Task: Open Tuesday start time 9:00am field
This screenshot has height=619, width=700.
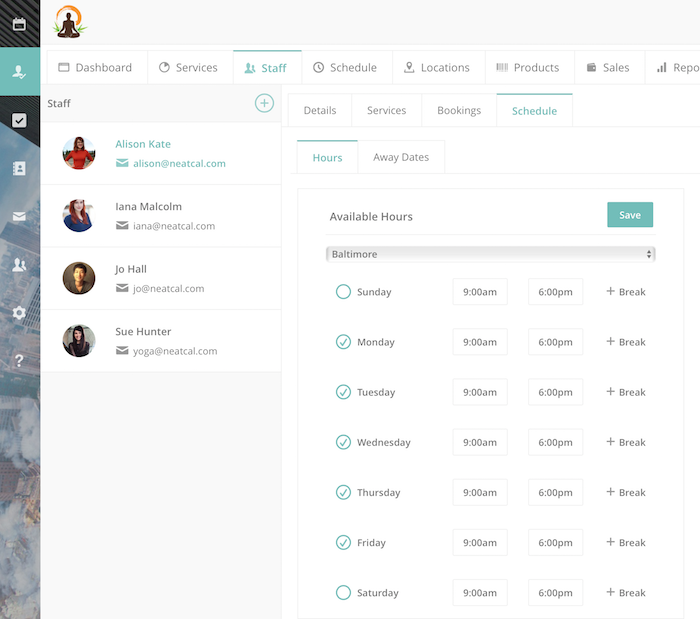Action: click(x=480, y=392)
